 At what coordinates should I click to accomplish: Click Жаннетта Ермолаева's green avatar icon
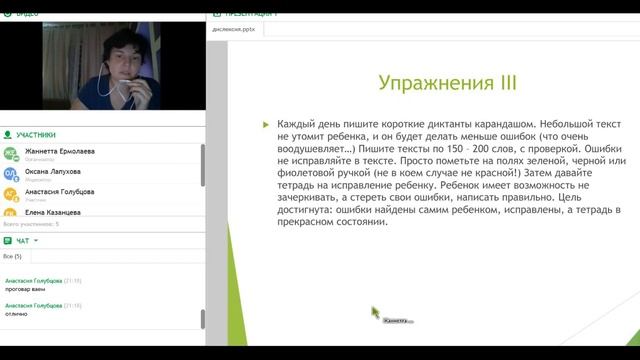coord(11,154)
